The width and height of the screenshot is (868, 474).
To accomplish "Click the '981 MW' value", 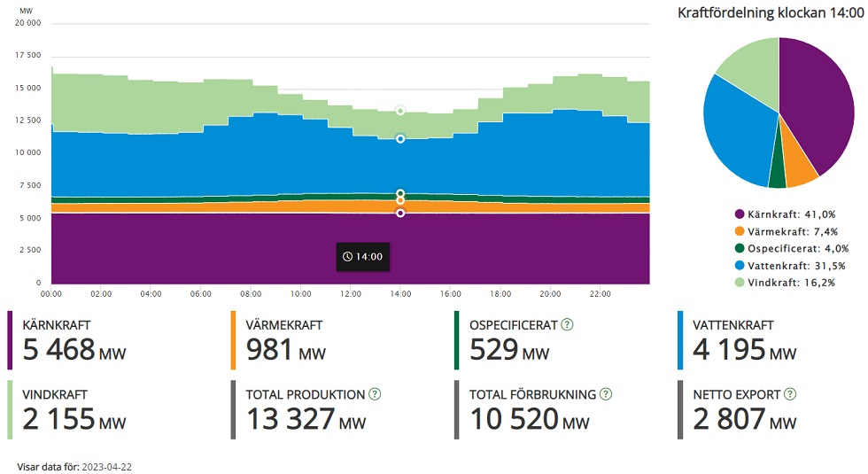I will [x=285, y=349].
